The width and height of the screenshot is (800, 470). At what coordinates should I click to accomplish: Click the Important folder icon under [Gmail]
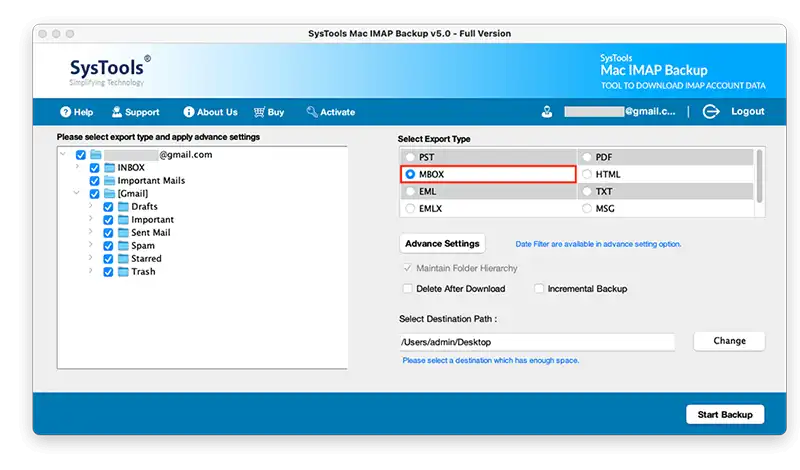pyautogui.click(x=123, y=219)
